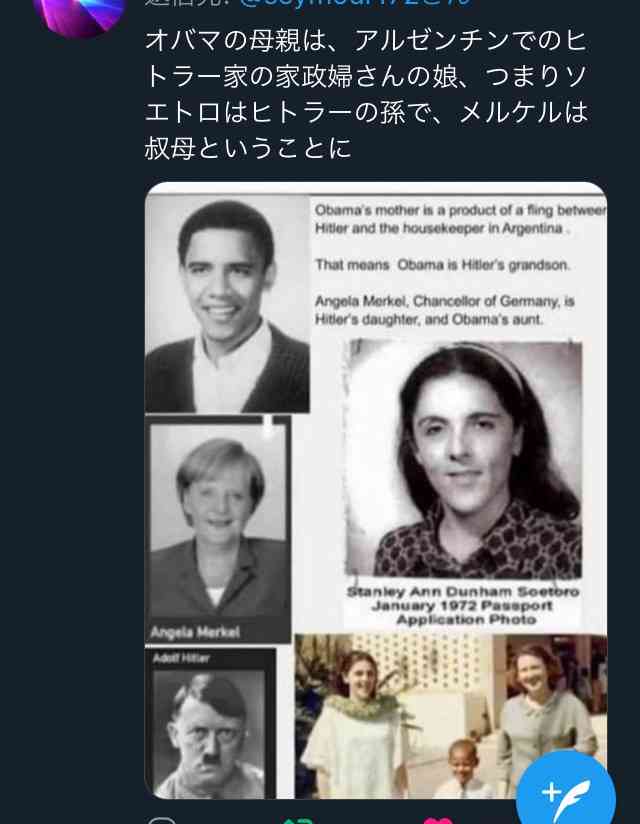Viewport: 640px width, 824px height.
Task: Select the Japanese tweet text starting オバマの母親は
Action: [x=366, y=95]
